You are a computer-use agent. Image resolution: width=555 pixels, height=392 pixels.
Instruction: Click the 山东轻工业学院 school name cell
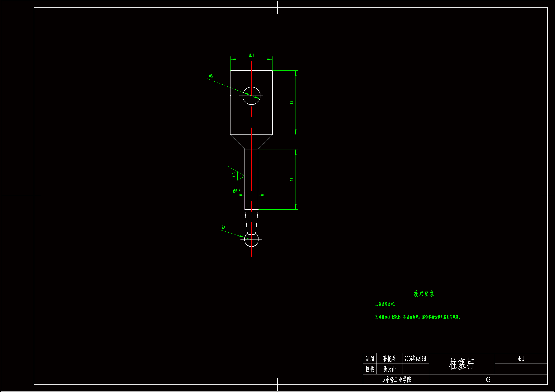[396, 380]
